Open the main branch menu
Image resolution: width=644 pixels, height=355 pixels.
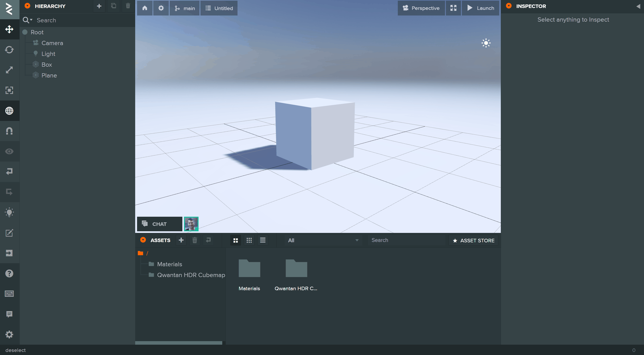click(184, 8)
